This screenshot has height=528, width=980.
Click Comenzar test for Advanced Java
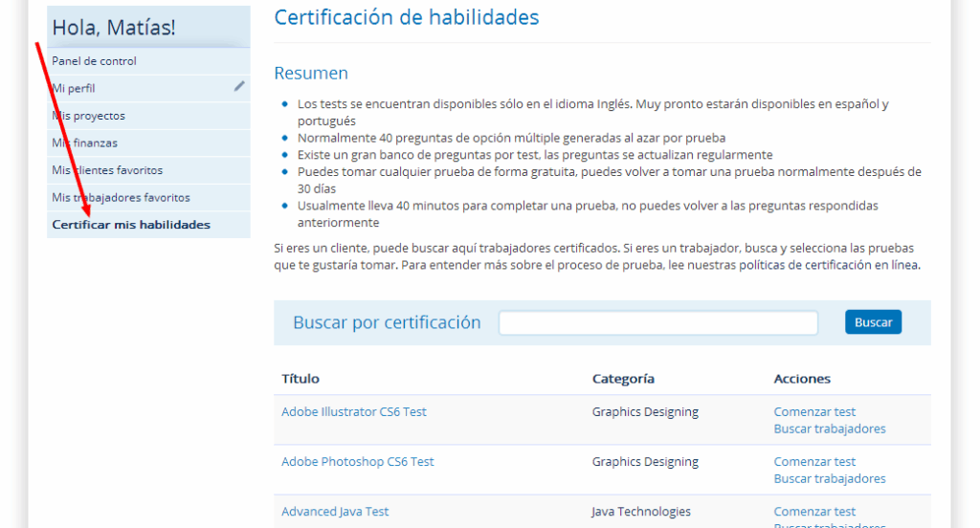814,512
